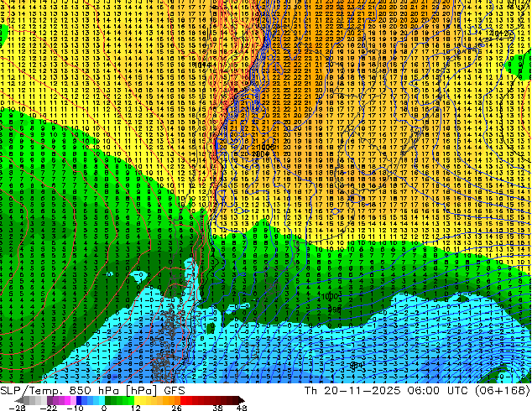Click the '38' legend label
Screen dimensions: 532x411
click(x=218, y=408)
